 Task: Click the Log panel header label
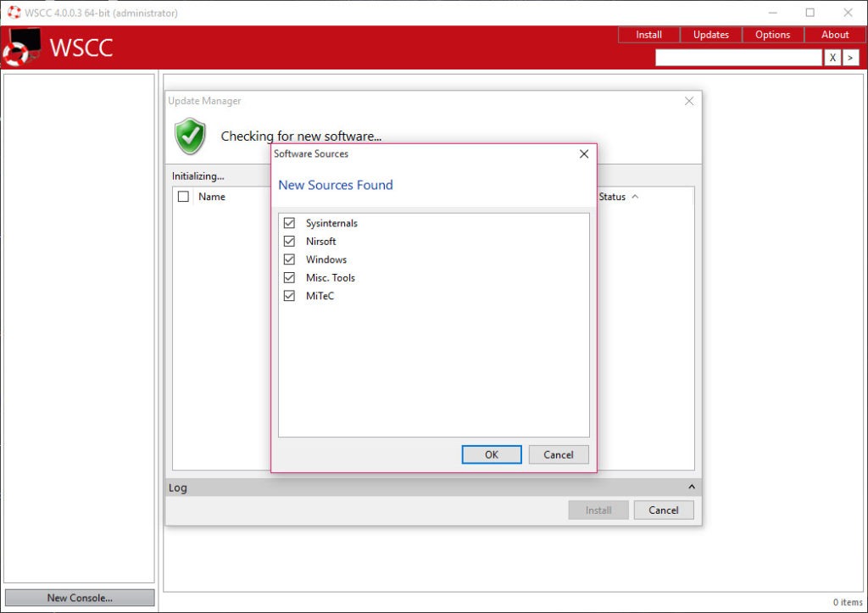click(x=178, y=488)
